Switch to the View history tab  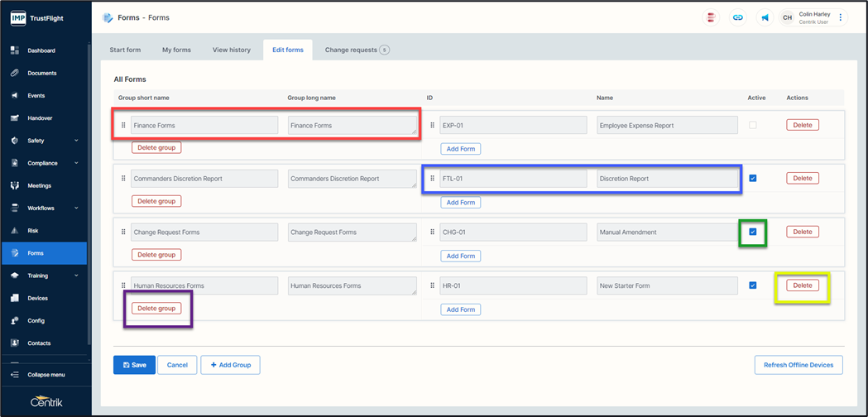[x=231, y=50]
